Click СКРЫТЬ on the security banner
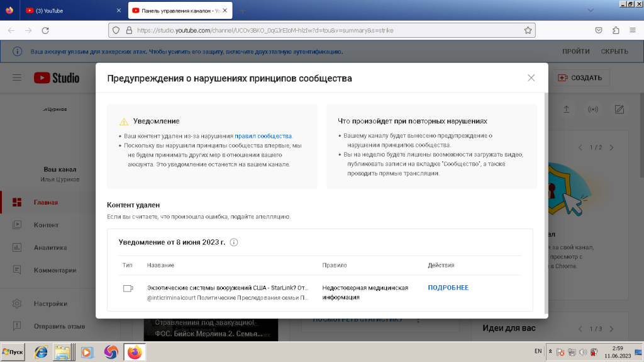The width and height of the screenshot is (644, 362). (x=614, y=51)
